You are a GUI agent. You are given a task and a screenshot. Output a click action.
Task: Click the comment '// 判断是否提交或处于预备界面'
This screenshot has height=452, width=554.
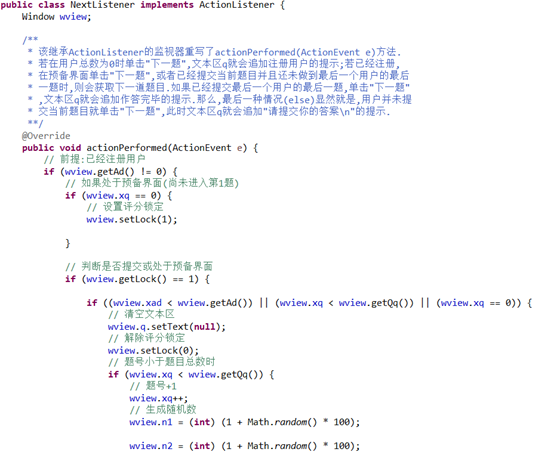click(x=139, y=266)
